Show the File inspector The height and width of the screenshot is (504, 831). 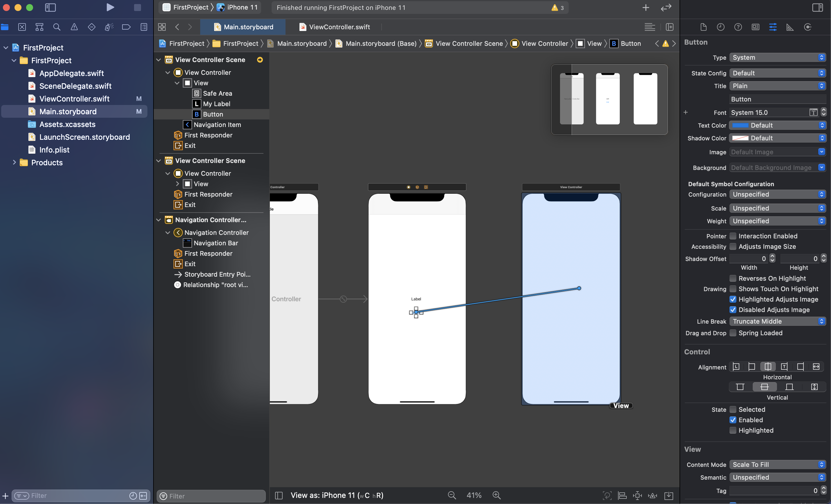[x=703, y=27]
